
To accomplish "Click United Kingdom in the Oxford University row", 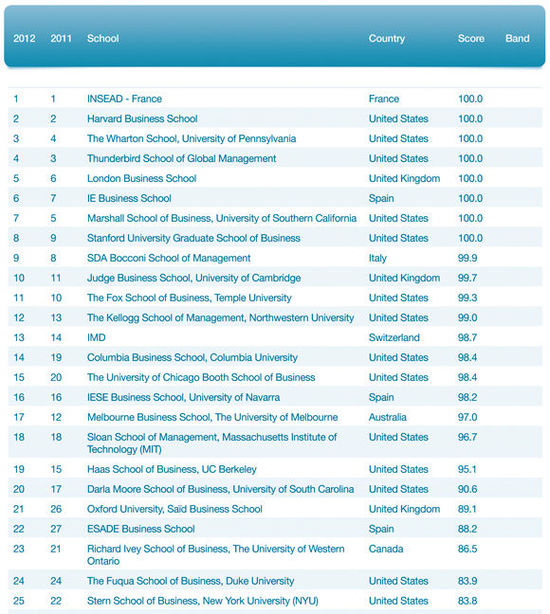I will pyautogui.click(x=404, y=509).
